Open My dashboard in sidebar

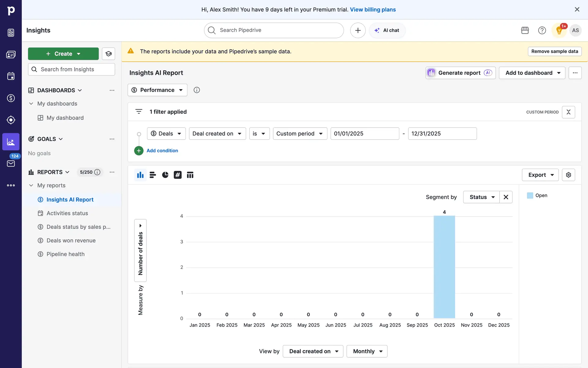[x=65, y=118]
